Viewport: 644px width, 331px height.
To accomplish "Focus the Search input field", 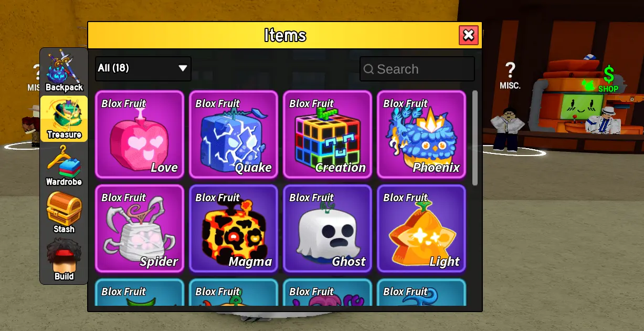I will tap(417, 69).
